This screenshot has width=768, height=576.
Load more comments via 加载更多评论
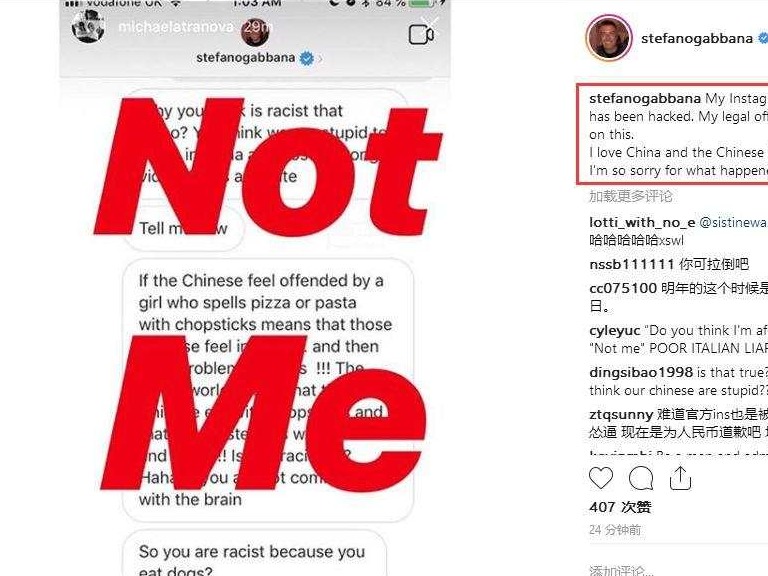click(630, 196)
